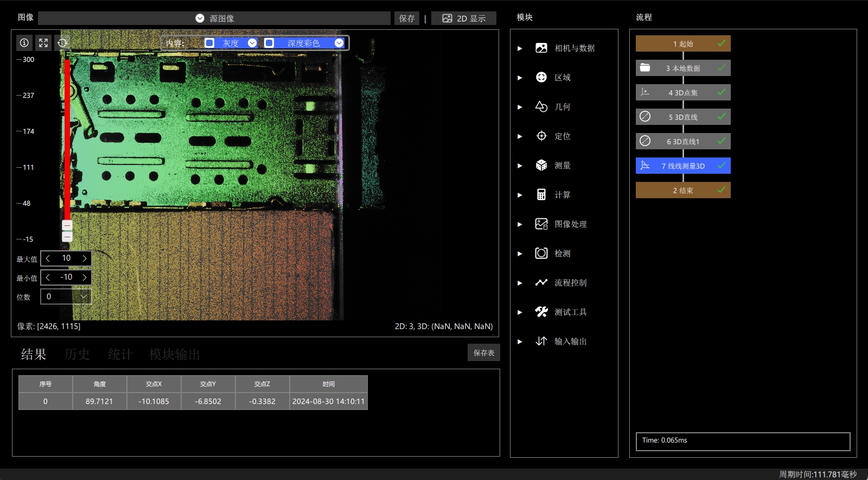Click the 测试工具 wrench icon
Viewport: 868px width, 480px height.
coord(541,312)
